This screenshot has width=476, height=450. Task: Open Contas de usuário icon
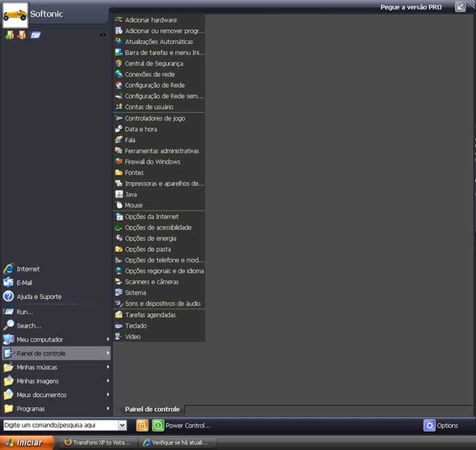(119, 107)
